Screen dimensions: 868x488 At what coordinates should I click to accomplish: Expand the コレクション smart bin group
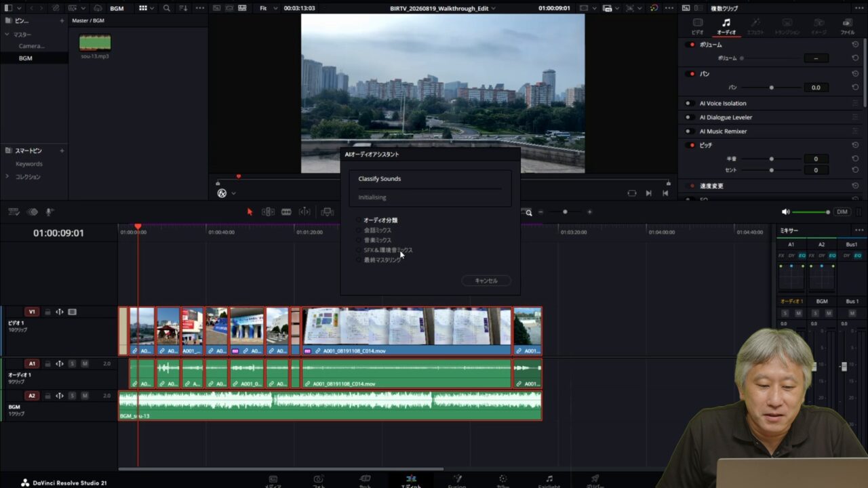click(7, 177)
